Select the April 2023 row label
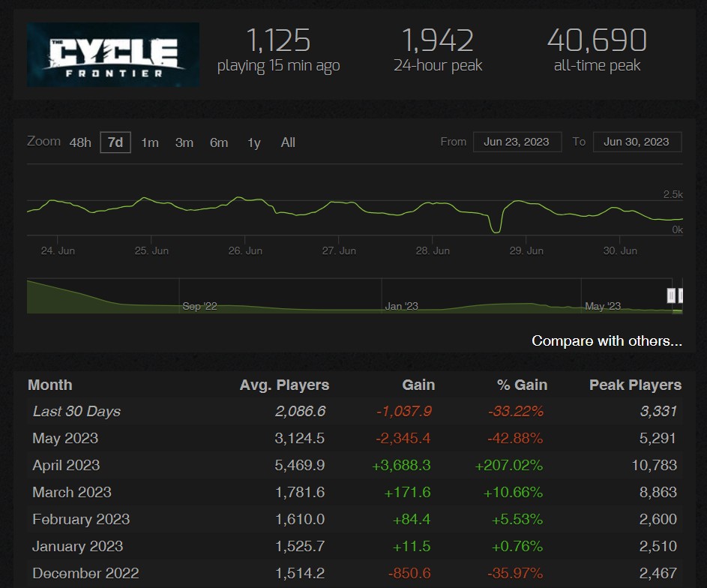The height and width of the screenshot is (588, 707). [66, 465]
